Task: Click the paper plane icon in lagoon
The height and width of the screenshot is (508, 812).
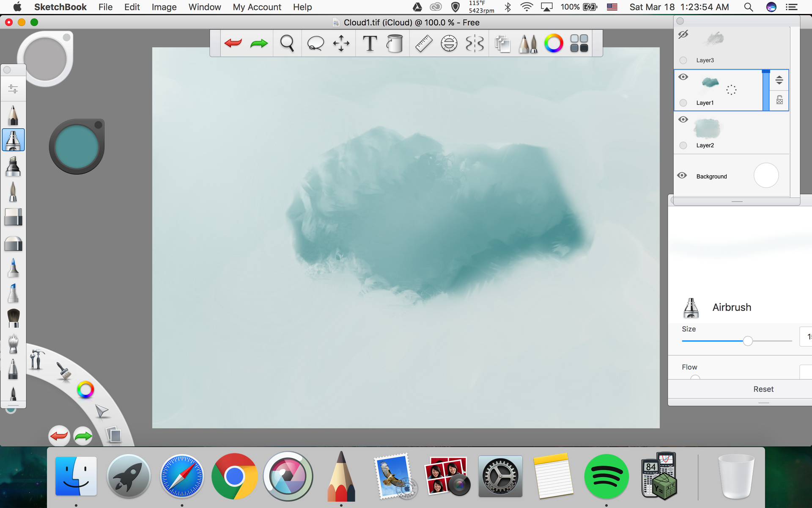Action: 101,411
